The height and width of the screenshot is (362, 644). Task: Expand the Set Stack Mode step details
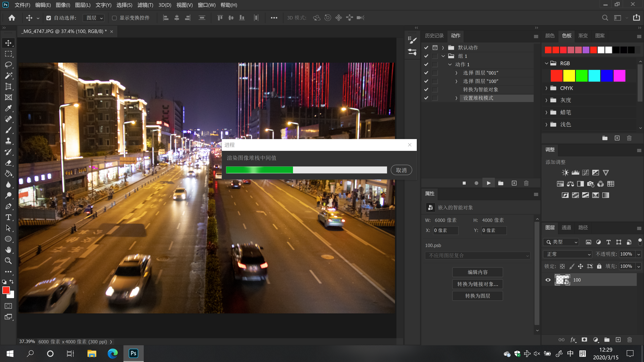(x=456, y=98)
